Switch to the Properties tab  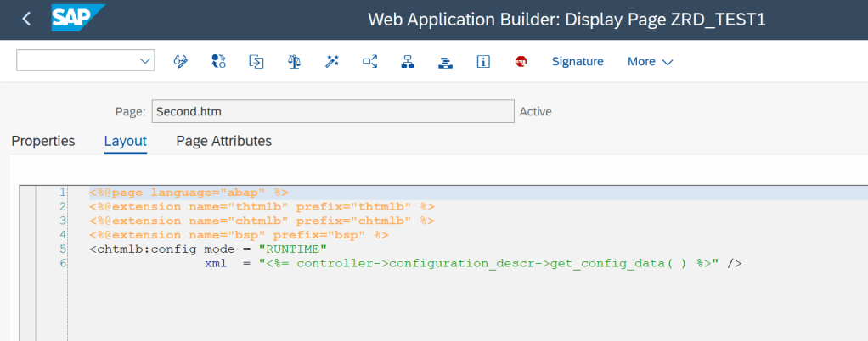tap(43, 141)
